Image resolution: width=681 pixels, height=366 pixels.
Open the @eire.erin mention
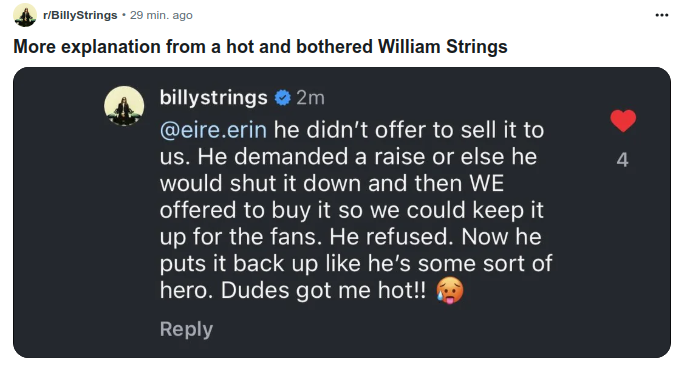213,130
